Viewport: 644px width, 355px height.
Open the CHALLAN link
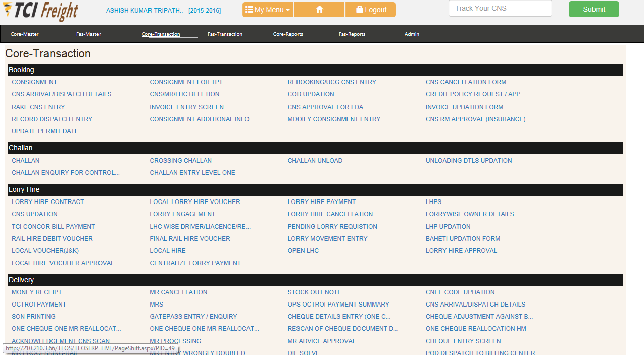pos(26,161)
